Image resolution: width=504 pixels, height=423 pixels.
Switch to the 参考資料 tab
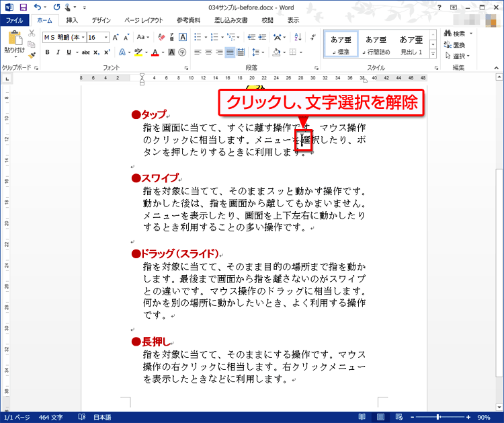[x=188, y=20]
